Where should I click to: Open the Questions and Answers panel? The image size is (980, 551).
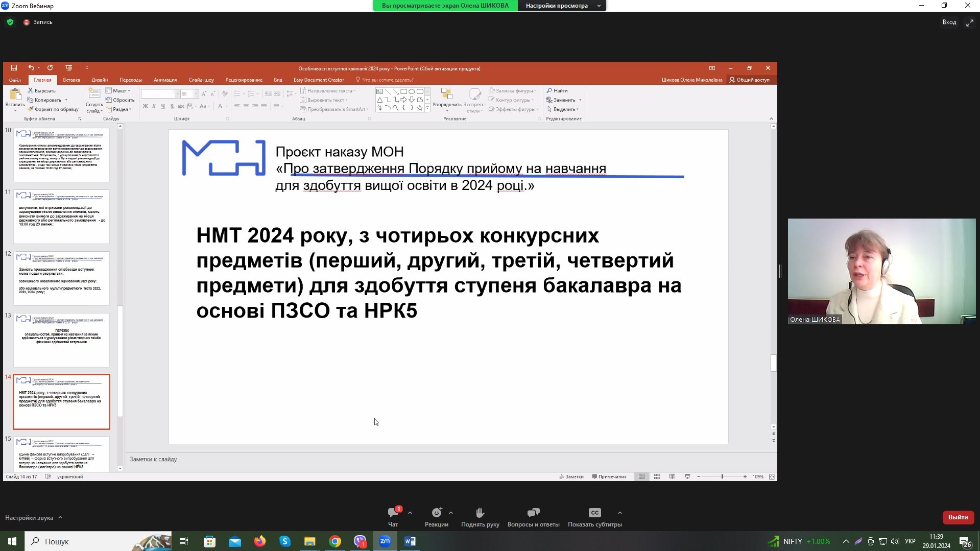[533, 513]
